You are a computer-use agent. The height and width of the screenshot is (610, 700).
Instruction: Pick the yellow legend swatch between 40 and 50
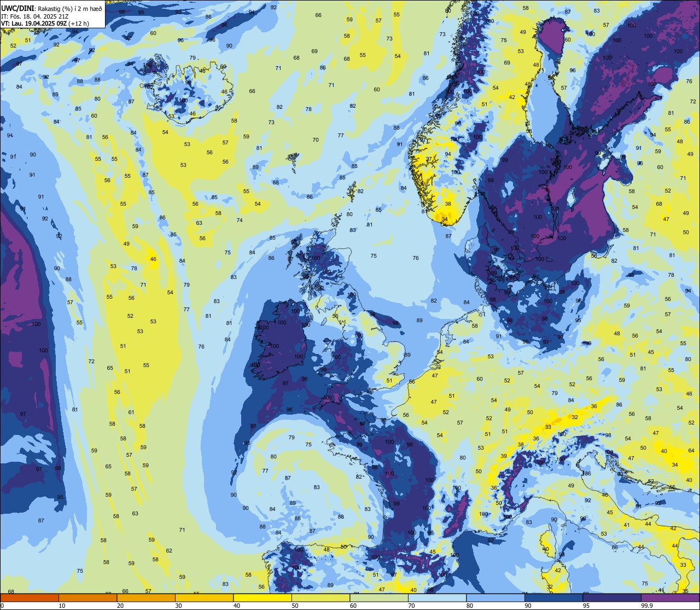(262, 597)
